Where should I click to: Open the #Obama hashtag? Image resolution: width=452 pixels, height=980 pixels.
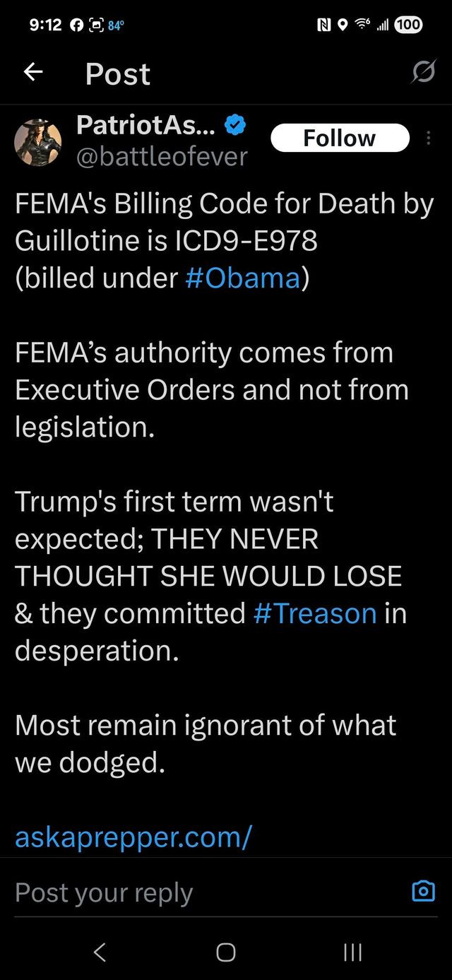(x=243, y=278)
